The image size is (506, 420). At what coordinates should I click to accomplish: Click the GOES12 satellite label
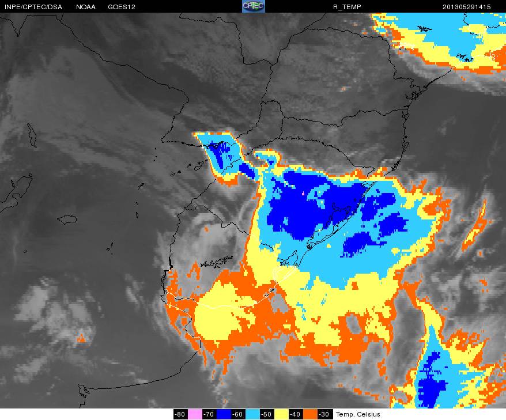122,7
